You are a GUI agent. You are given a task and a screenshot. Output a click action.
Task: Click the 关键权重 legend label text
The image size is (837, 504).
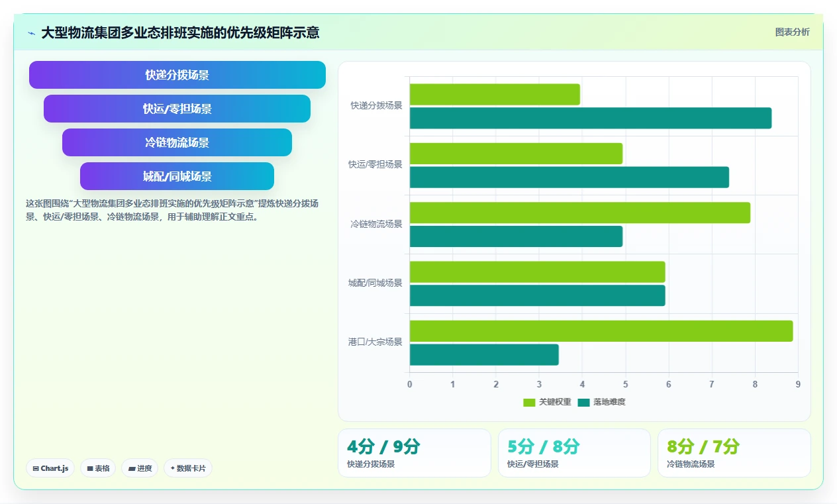pos(555,402)
